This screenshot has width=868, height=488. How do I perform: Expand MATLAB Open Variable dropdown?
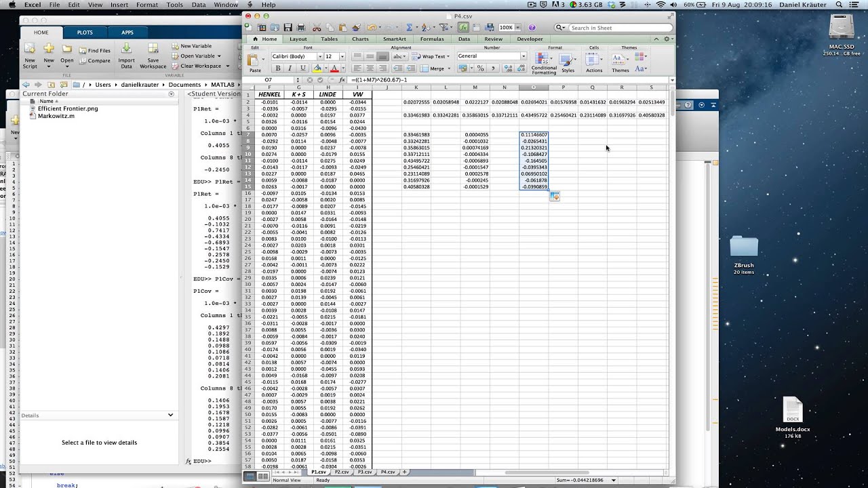coord(220,56)
